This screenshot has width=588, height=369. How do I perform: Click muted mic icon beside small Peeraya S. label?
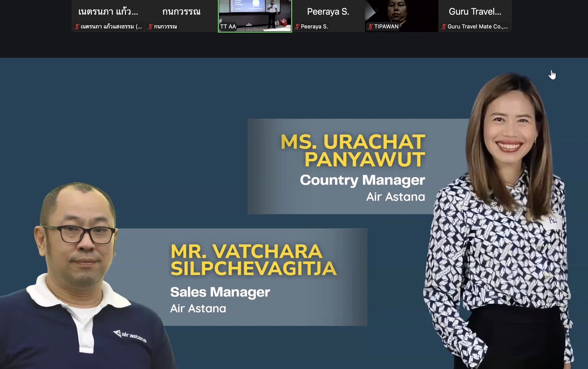(297, 27)
